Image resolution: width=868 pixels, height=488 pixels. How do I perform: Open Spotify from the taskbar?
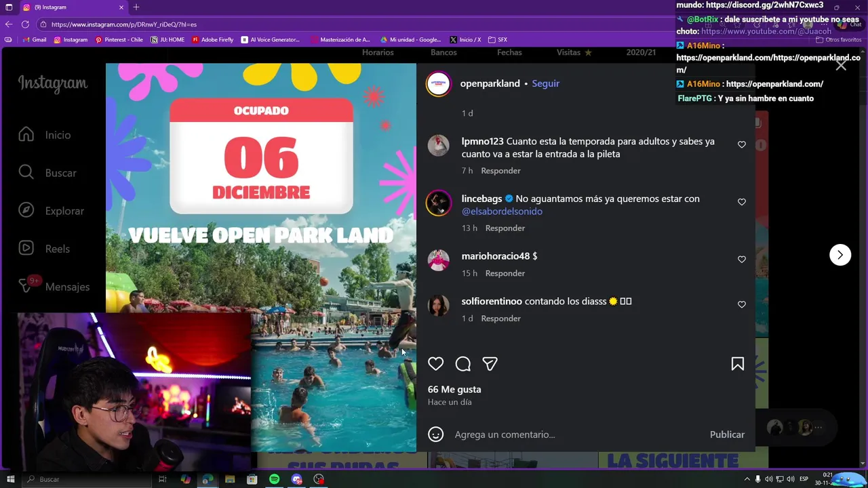274,479
